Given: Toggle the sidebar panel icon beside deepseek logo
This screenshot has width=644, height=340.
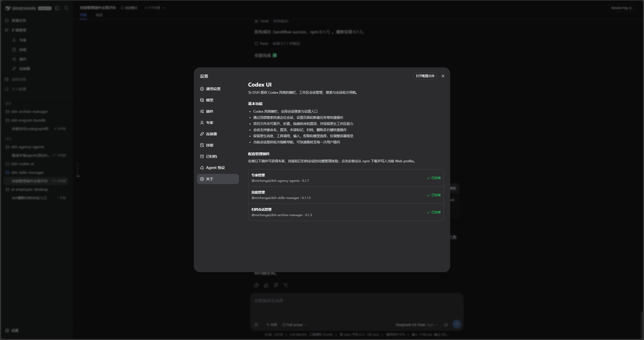Looking at the screenshot, I should 57,8.
